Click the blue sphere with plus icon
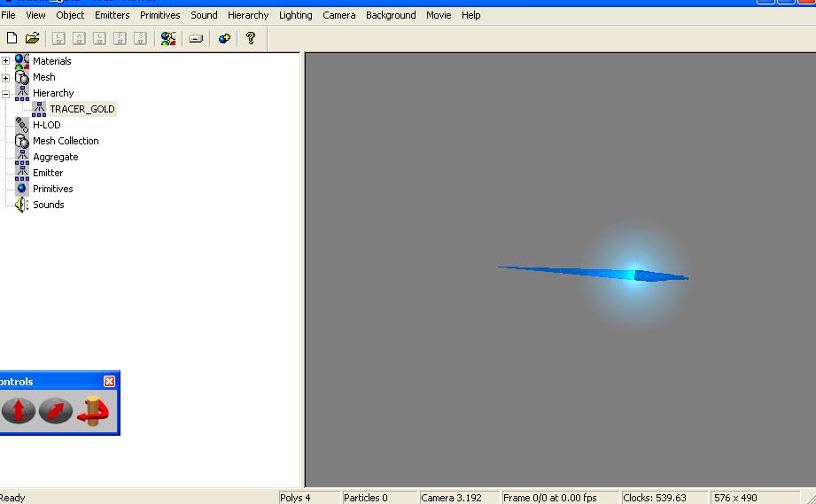The height and width of the screenshot is (504, 816). [224, 38]
